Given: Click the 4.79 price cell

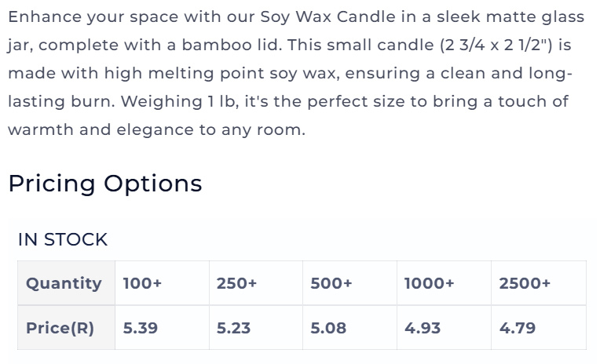Looking at the screenshot, I should coord(539,328).
